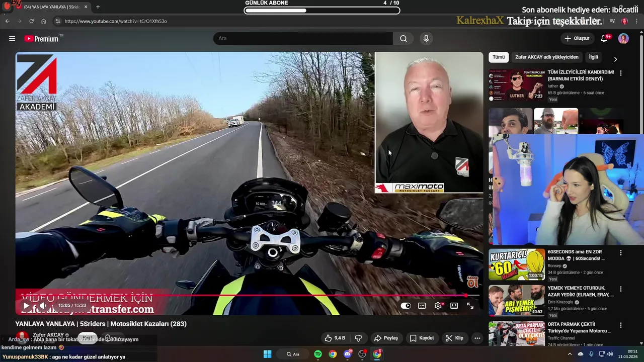Open Luther 'TÜM İZLEYİCİLERİ KANDIRDIM' video thumbnail
Image resolution: width=644 pixels, height=362 pixels.
(517, 84)
